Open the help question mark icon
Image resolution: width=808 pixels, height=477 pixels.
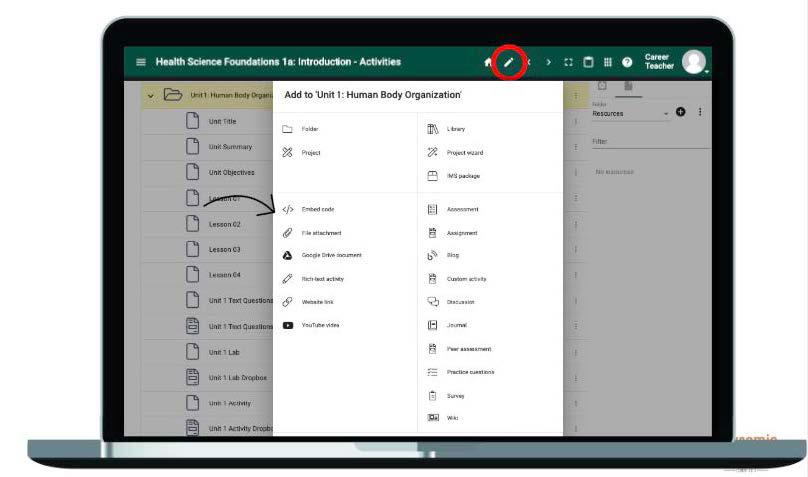(x=627, y=62)
